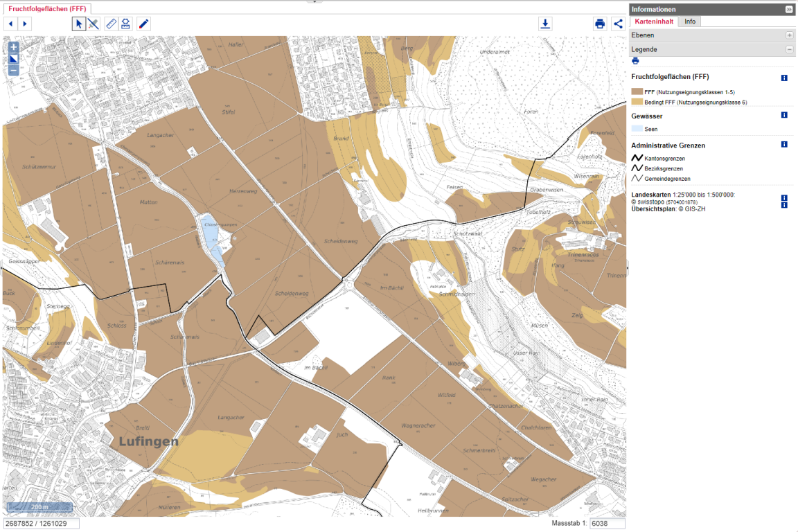Select the area measurement tool
Viewport: 798px width, 532px height.
126,23
